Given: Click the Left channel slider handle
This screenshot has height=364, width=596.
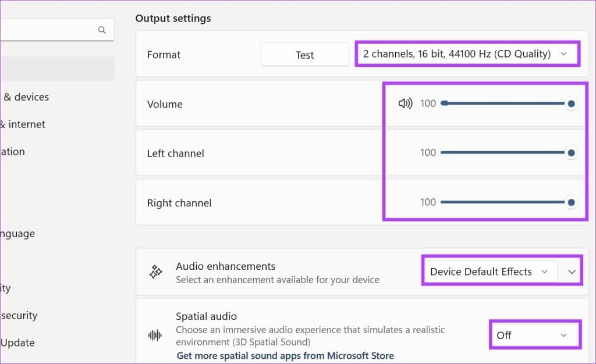Looking at the screenshot, I should (571, 153).
